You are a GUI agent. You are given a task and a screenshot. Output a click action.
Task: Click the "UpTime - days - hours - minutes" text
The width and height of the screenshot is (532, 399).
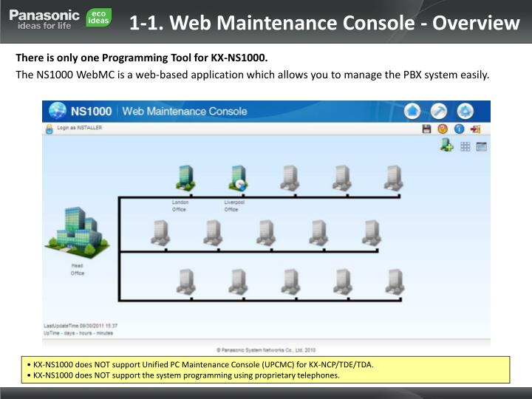(x=78, y=333)
